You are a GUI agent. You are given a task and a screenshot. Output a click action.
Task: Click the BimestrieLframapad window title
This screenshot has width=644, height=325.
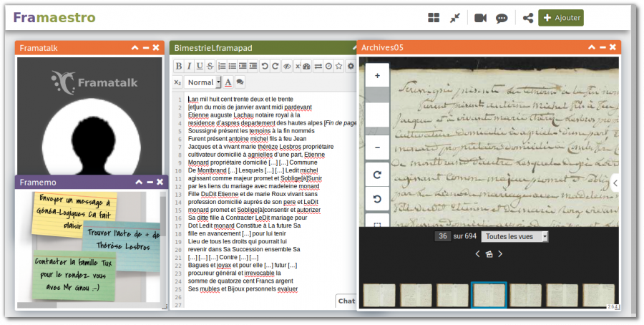pos(213,48)
